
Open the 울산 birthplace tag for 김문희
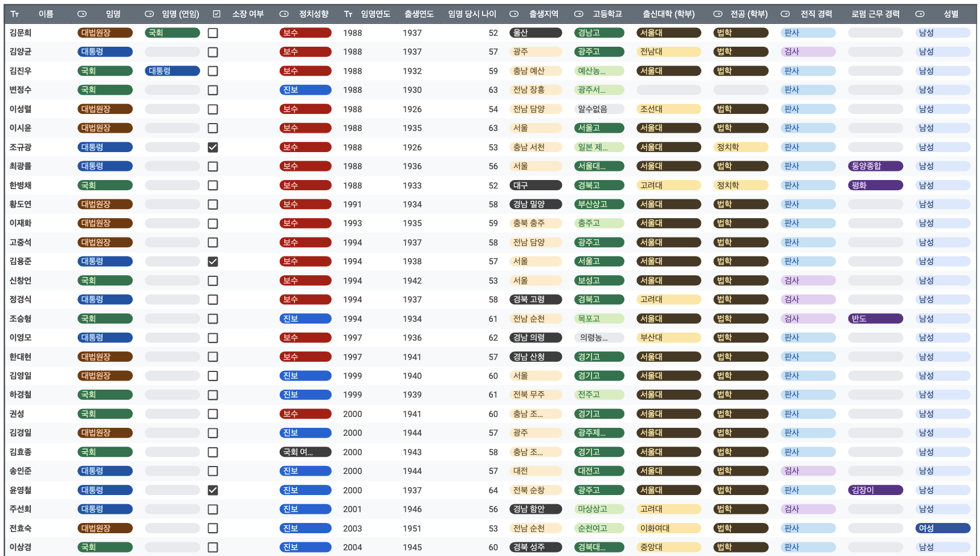(536, 33)
